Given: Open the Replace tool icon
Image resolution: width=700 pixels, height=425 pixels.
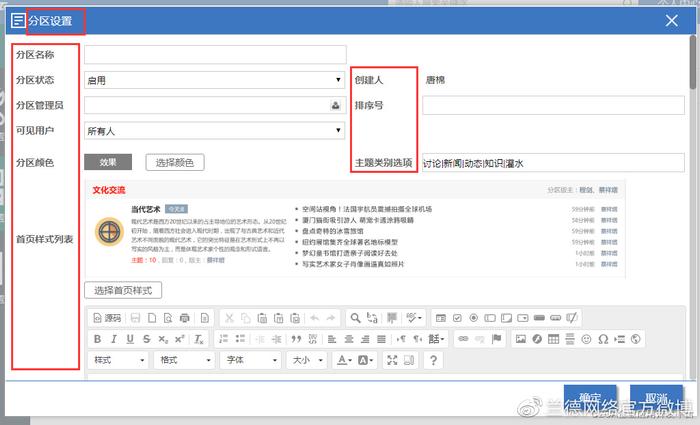Looking at the screenshot, I should point(372,318).
